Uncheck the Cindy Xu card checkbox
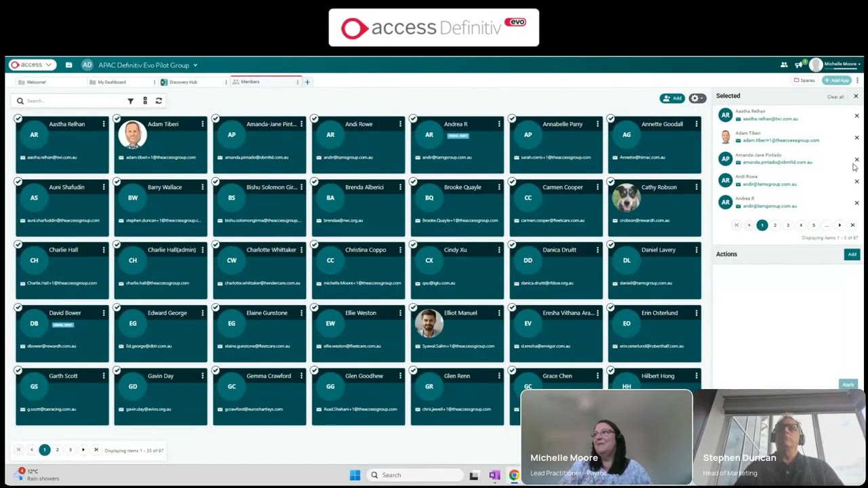 tap(413, 245)
